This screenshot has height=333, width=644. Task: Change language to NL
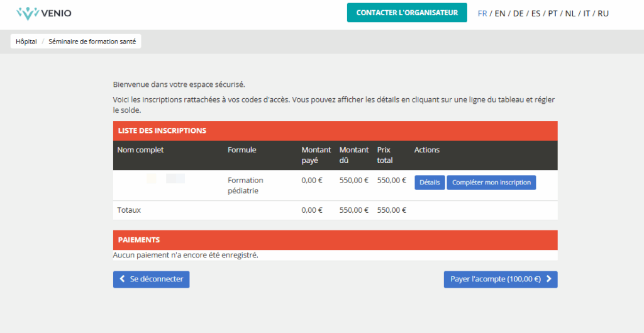pyautogui.click(x=570, y=13)
